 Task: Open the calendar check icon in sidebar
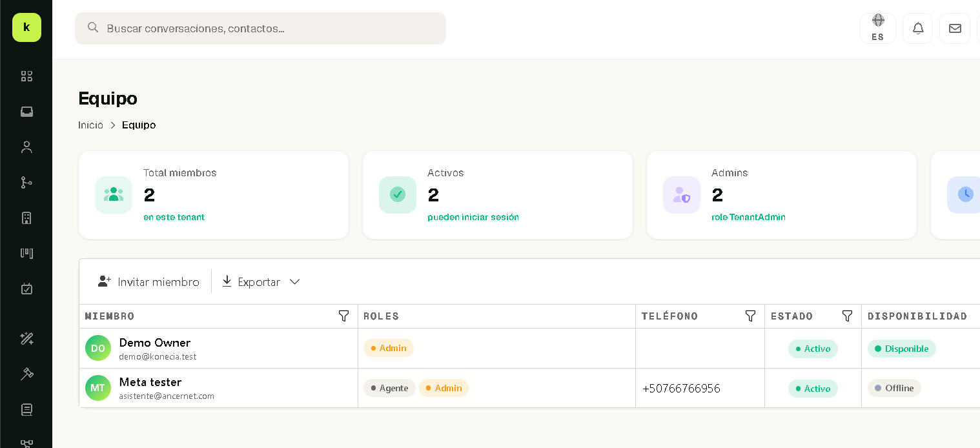pos(26,289)
